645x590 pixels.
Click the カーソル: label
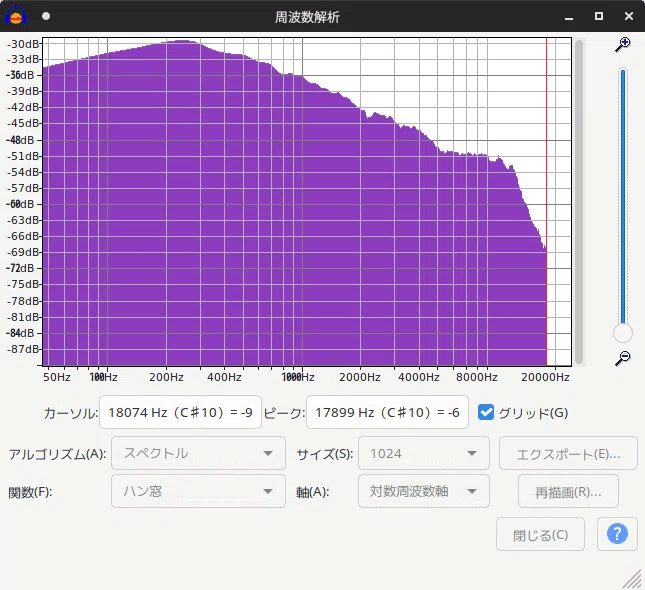(71, 413)
